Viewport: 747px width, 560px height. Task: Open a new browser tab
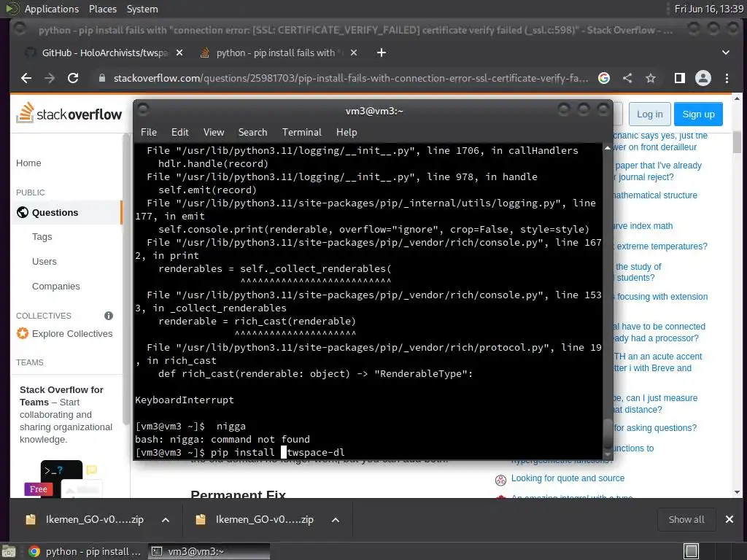click(x=382, y=52)
